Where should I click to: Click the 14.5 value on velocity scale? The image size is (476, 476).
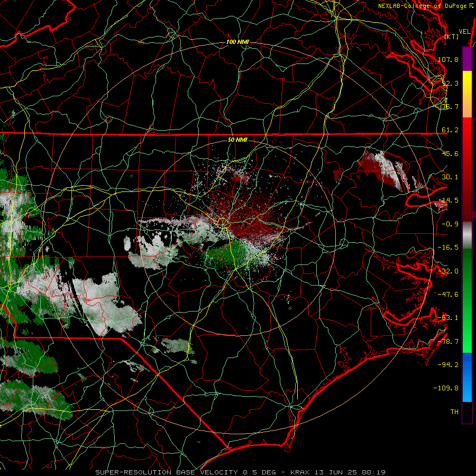(x=450, y=200)
